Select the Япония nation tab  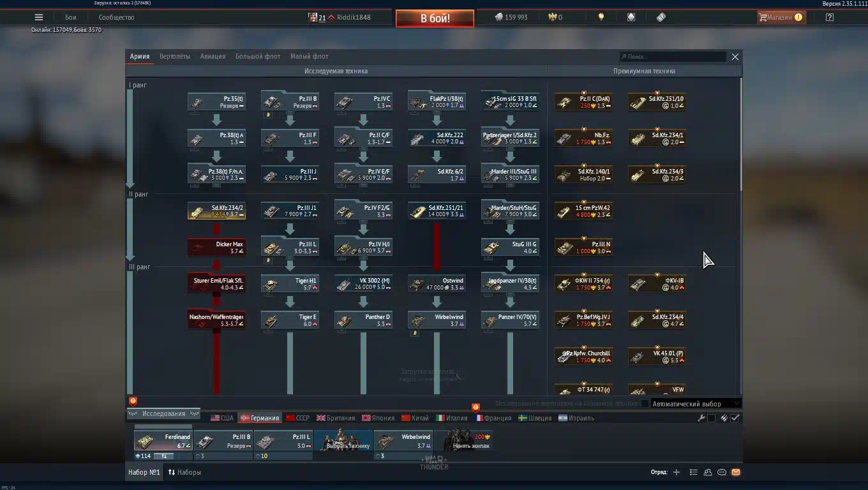pos(378,418)
